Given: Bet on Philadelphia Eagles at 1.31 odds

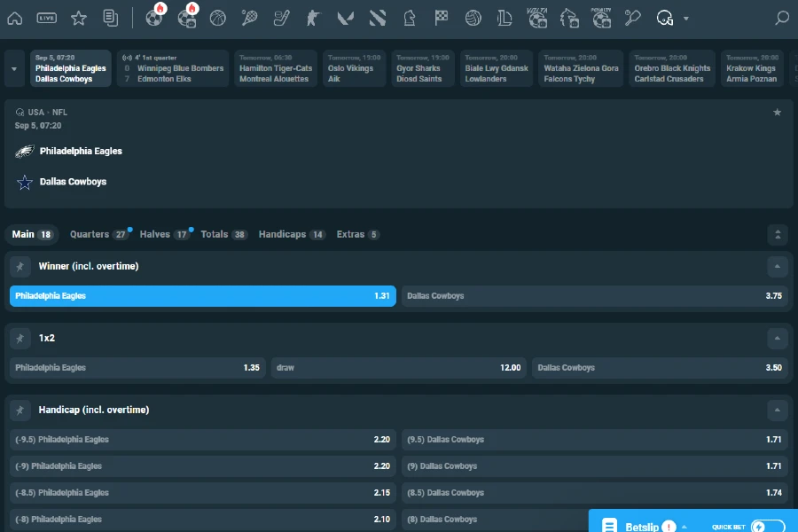Looking at the screenshot, I should pyautogui.click(x=202, y=295).
